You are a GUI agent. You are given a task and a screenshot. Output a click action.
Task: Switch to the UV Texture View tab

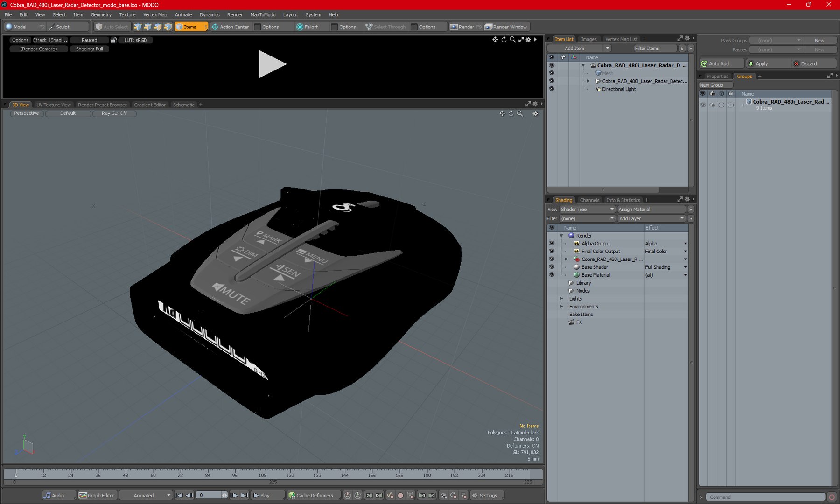(54, 105)
